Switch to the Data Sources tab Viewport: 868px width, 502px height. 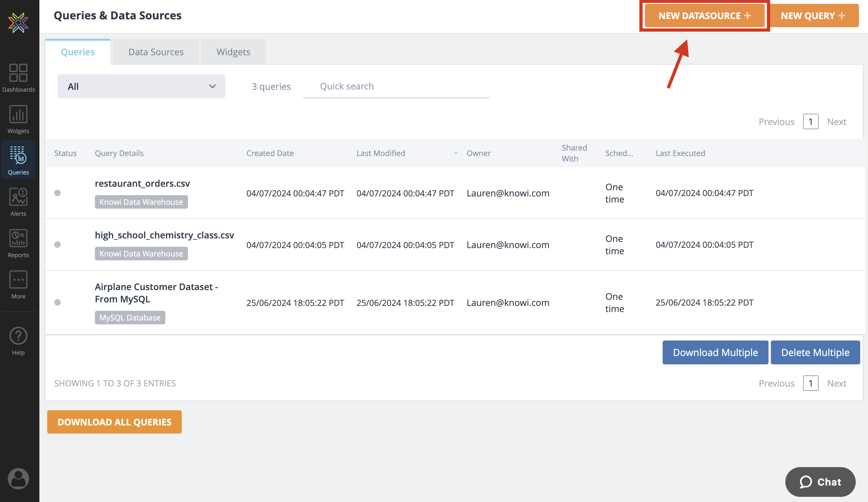click(x=156, y=52)
